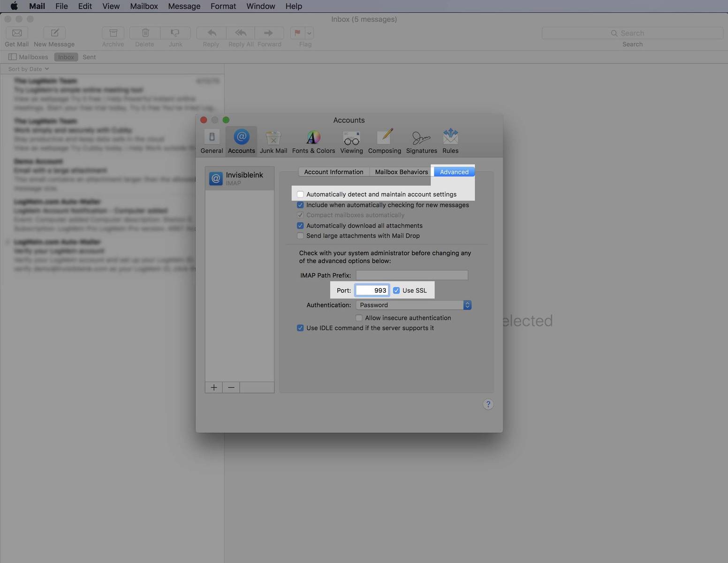The height and width of the screenshot is (563, 728).
Task: Uncheck the Use SSL checkbox
Action: pyautogui.click(x=396, y=290)
